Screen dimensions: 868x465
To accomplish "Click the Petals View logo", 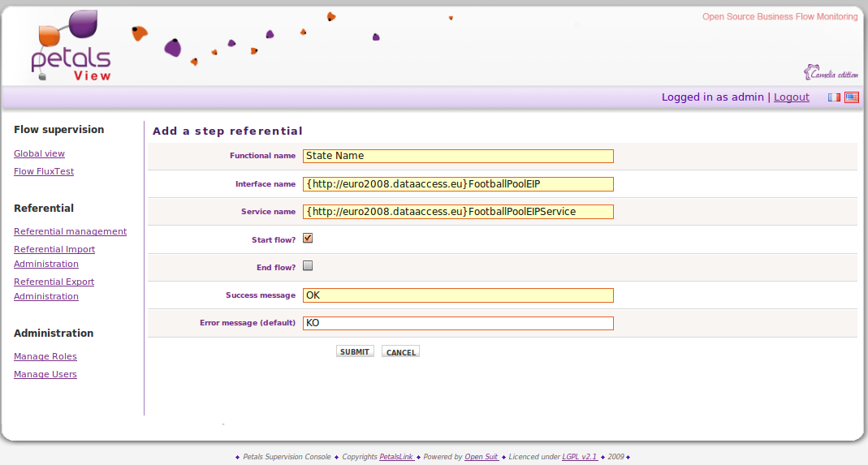I will (x=71, y=47).
